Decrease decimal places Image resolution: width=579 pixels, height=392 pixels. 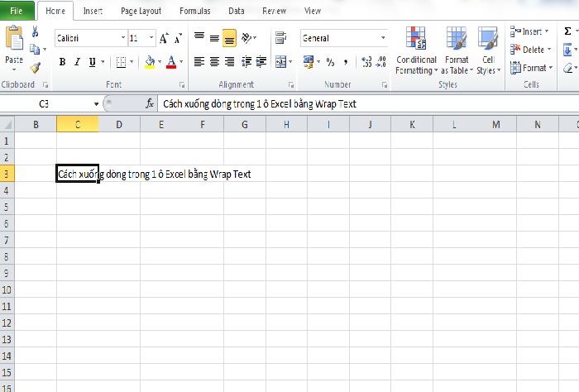pyautogui.click(x=380, y=62)
